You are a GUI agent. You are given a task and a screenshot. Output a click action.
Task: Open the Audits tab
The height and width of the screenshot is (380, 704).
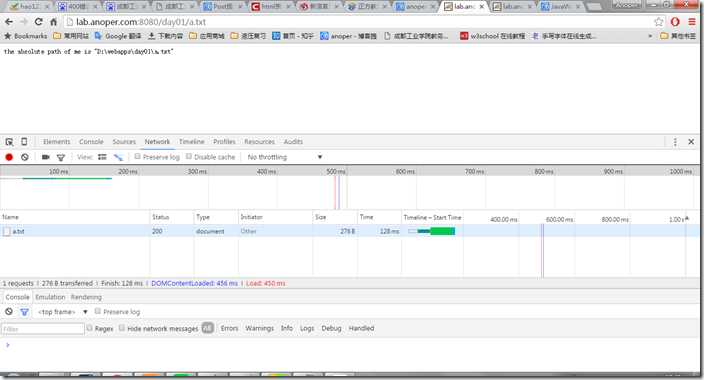(293, 141)
